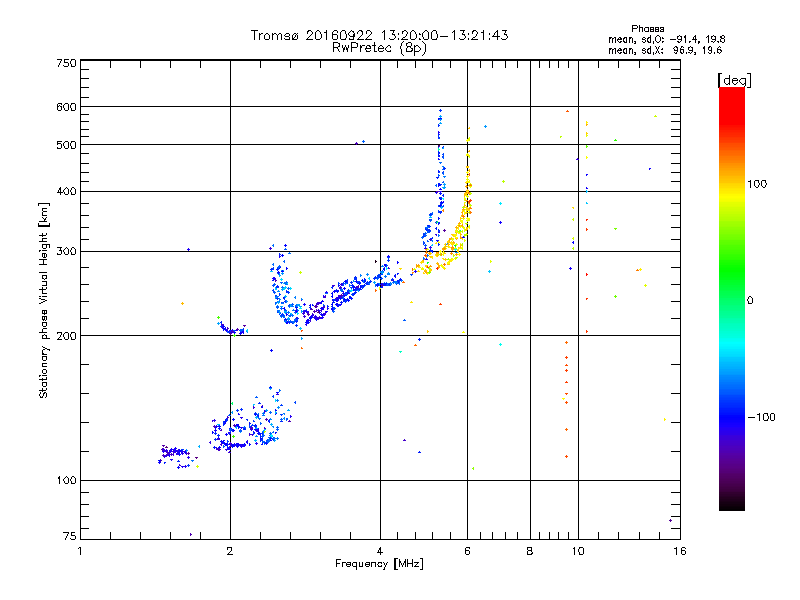
Task: Click the 'mean, sd,X: 96.9, 19.6' text
Action: pyautogui.click(x=665, y=50)
